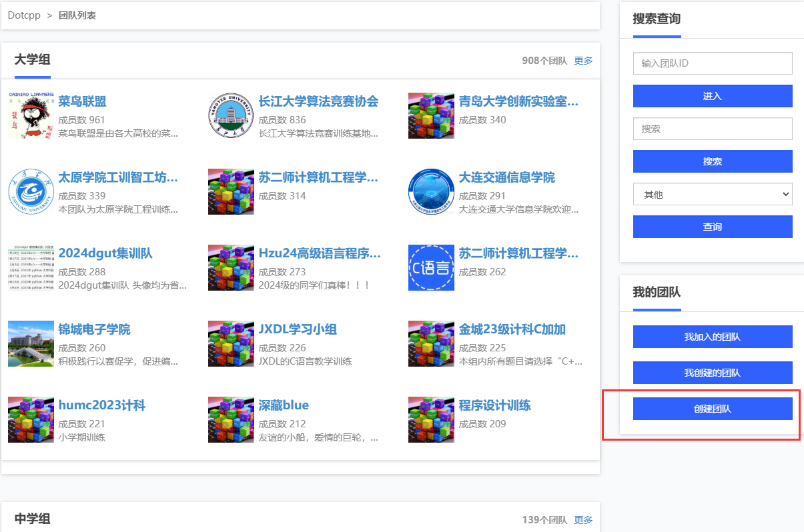The width and height of the screenshot is (804, 532).
Task: Click the blue 搜索 button
Action: coord(713,161)
